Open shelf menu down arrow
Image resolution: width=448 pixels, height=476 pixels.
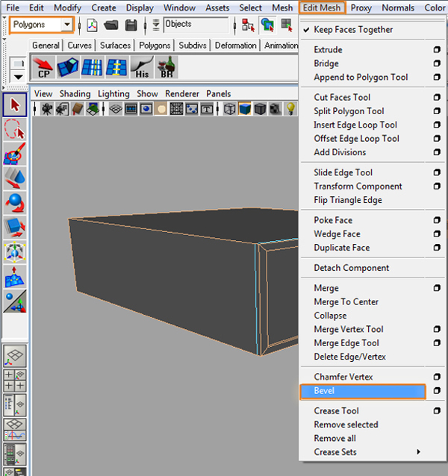(x=18, y=77)
